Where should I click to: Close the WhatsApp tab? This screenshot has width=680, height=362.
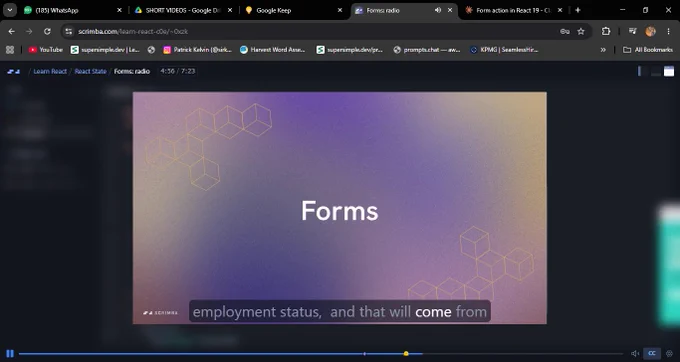point(120,10)
